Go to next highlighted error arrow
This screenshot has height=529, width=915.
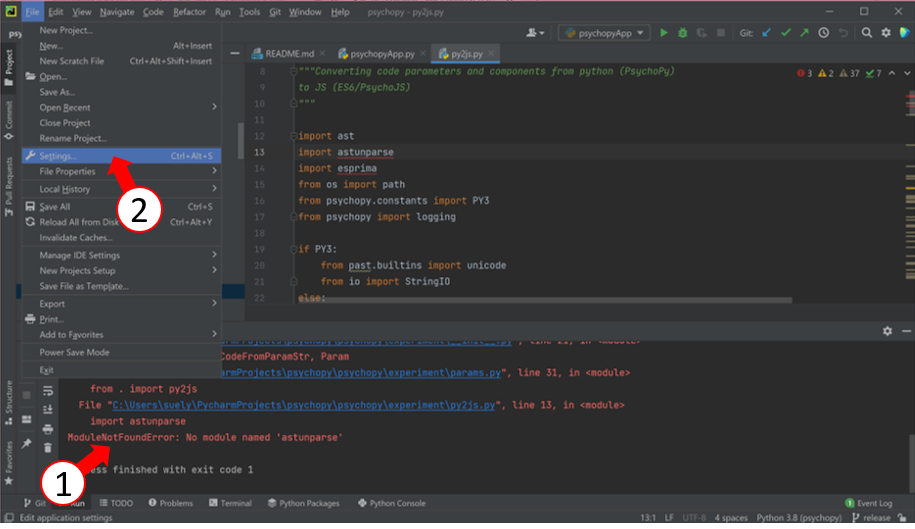907,73
